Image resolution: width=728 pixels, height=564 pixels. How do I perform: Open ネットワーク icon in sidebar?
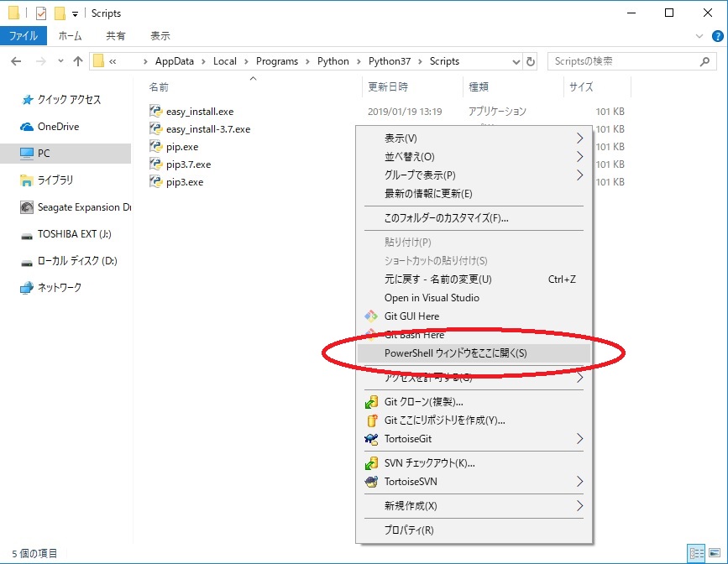27,288
